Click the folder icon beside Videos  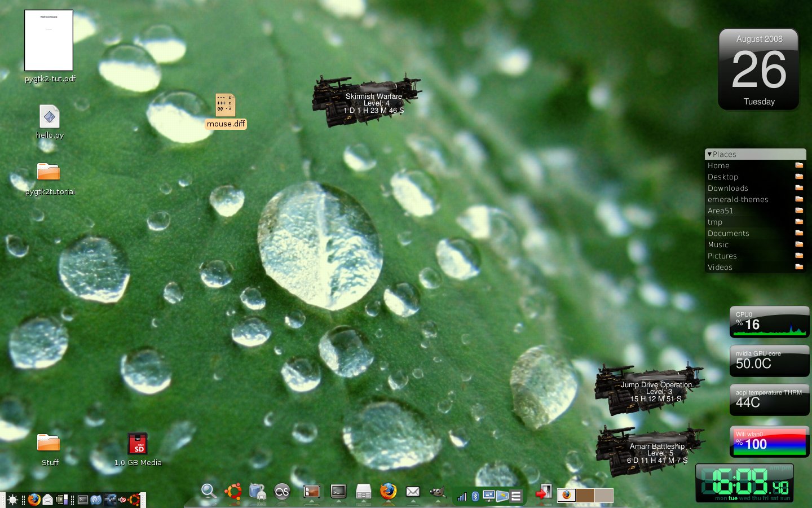[x=799, y=267]
